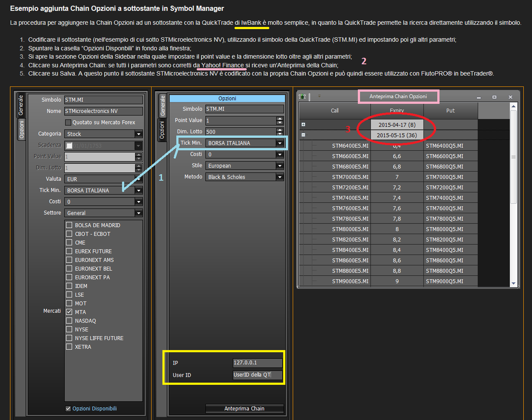Click the down arrow of the chain scrollbar

pyautogui.click(x=514, y=283)
